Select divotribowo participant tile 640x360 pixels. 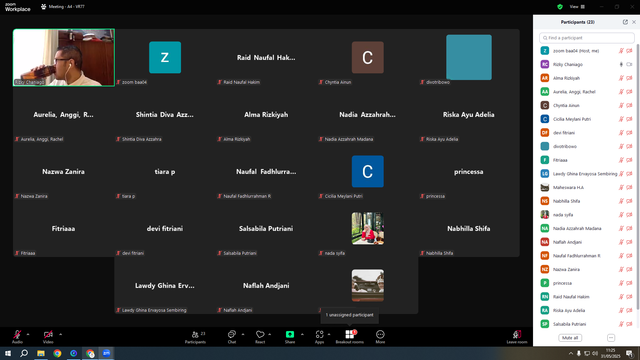[x=469, y=58]
